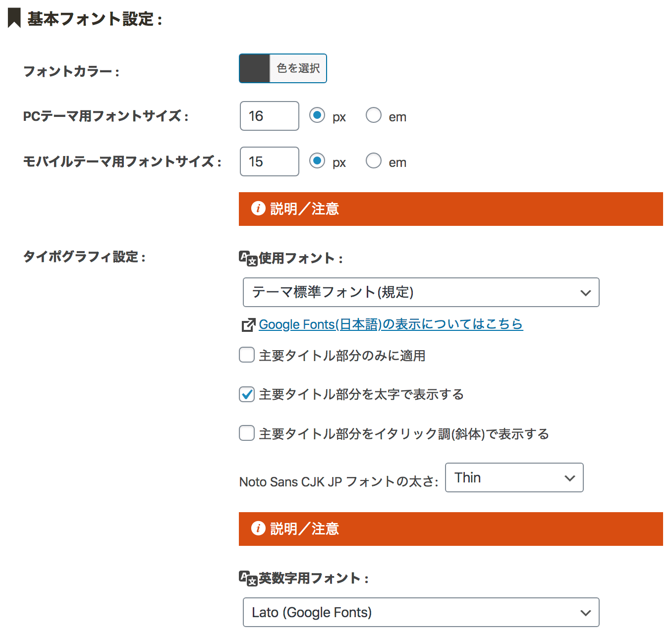Select px for mobile theme font size

pos(317,161)
